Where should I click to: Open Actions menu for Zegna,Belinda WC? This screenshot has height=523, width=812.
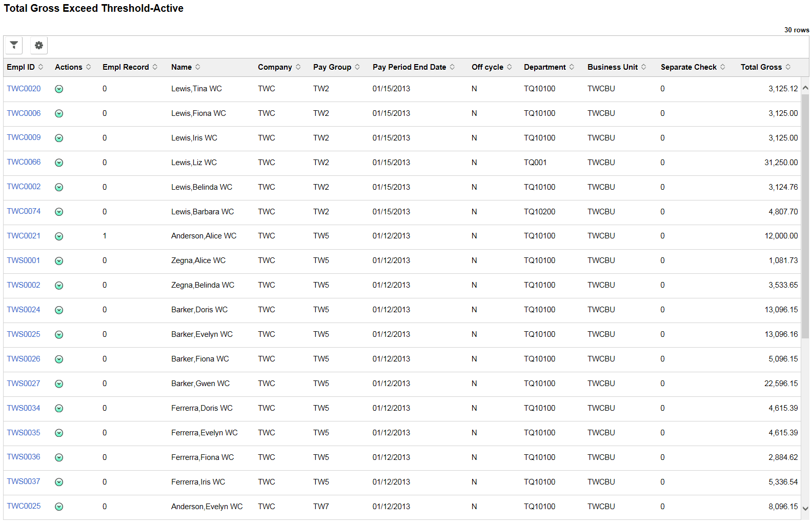click(59, 286)
